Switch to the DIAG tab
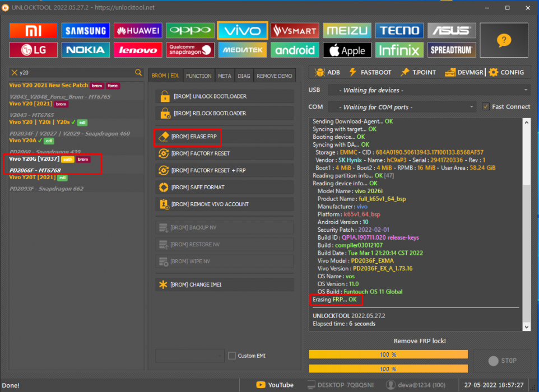The image size is (539, 392). click(244, 76)
